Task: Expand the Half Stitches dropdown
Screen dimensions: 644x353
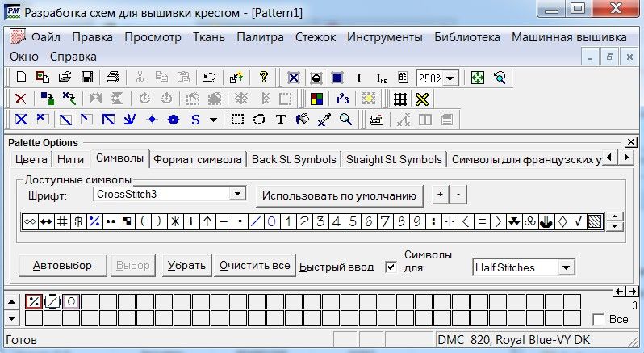Action: [566, 267]
